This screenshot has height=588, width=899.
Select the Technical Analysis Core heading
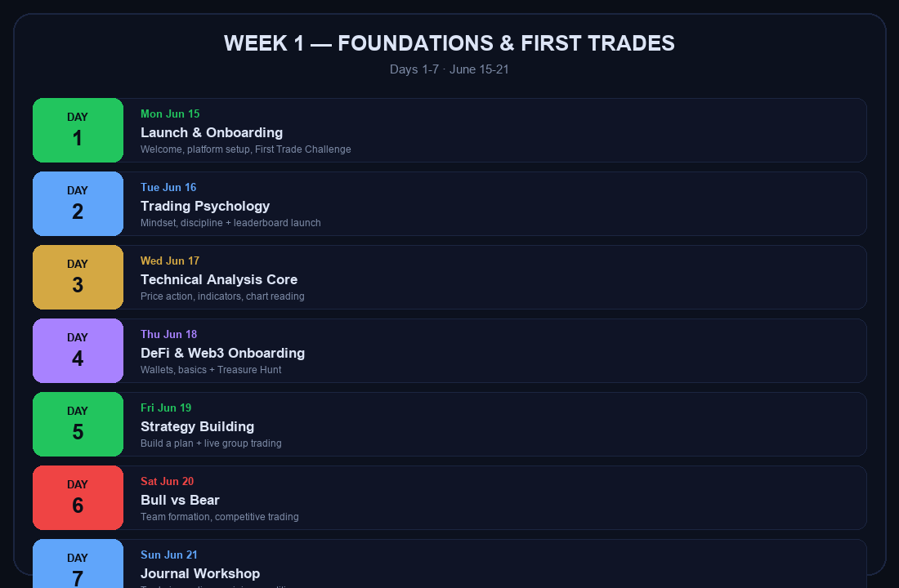(x=219, y=279)
